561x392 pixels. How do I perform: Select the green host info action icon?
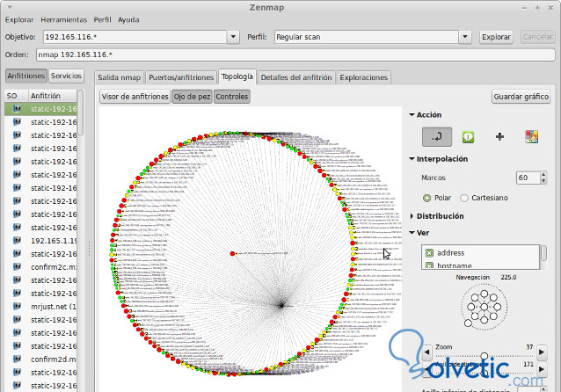click(x=468, y=136)
